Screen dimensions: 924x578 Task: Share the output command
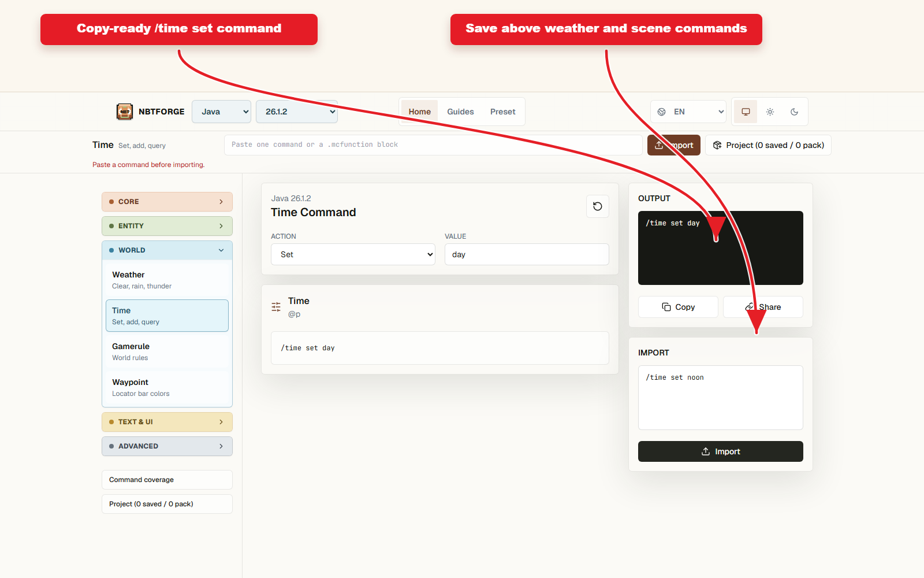[x=763, y=307]
